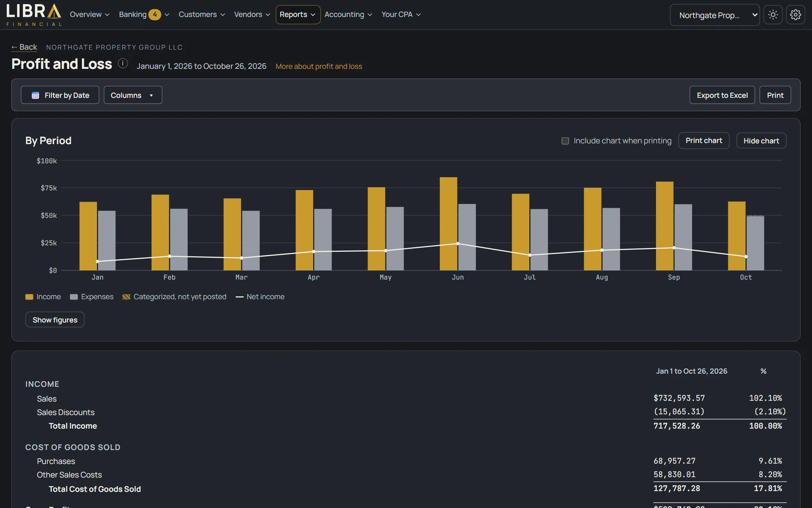Click the Jan 1 to Oct 26, 2026 column header
The width and height of the screenshot is (812, 508).
(692, 371)
